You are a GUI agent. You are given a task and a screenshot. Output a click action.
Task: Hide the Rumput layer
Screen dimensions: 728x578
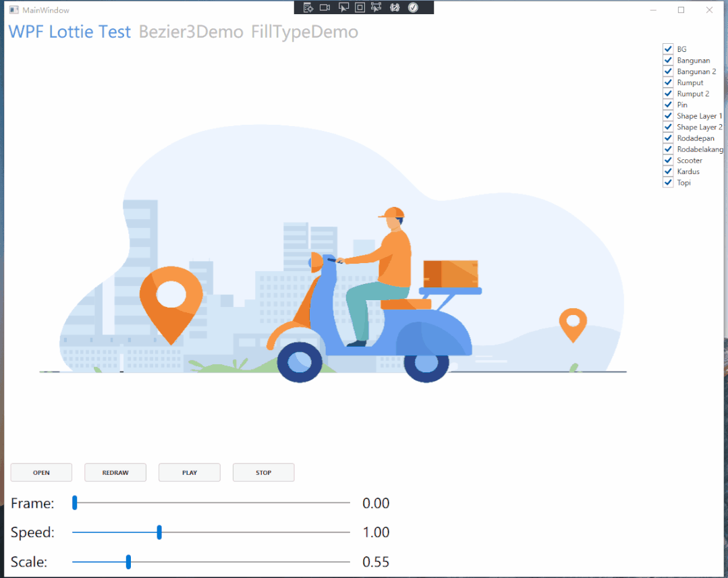(668, 82)
